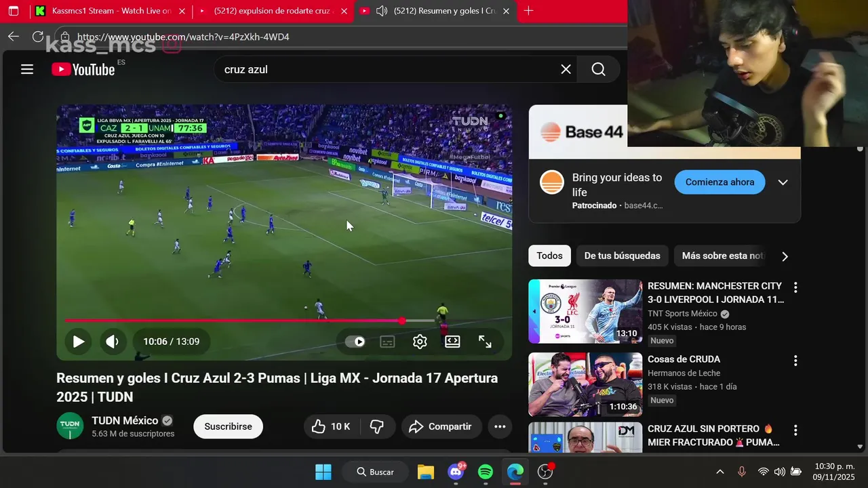This screenshot has height=488, width=868.
Task: Open Discord from the taskbar
Action: [x=456, y=472]
